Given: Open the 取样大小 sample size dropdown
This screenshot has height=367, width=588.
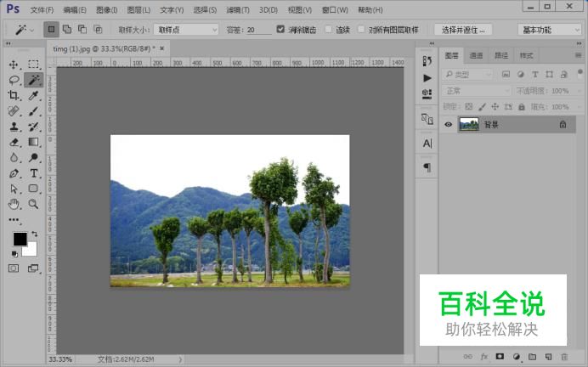Looking at the screenshot, I should (185, 30).
